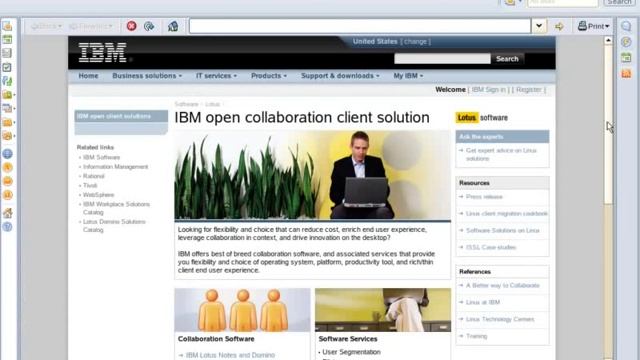Open the blue Help question-mark sidebar icon
The height and width of the screenshot is (360, 640).
pos(7,227)
